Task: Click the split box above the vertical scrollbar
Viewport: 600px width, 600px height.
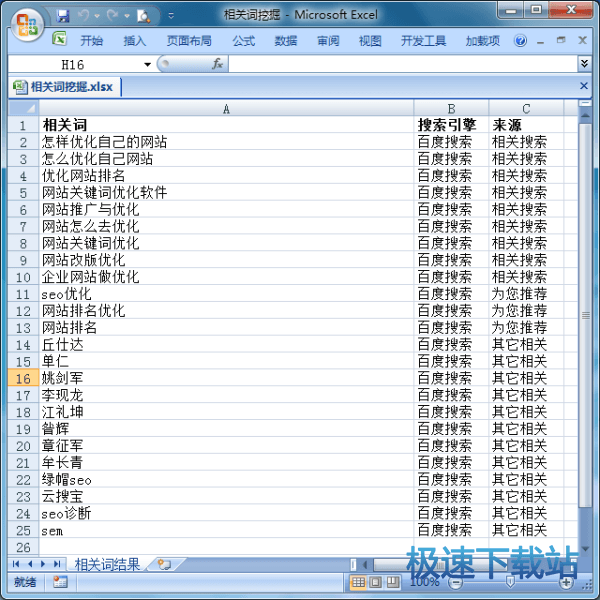Action: [x=585, y=103]
